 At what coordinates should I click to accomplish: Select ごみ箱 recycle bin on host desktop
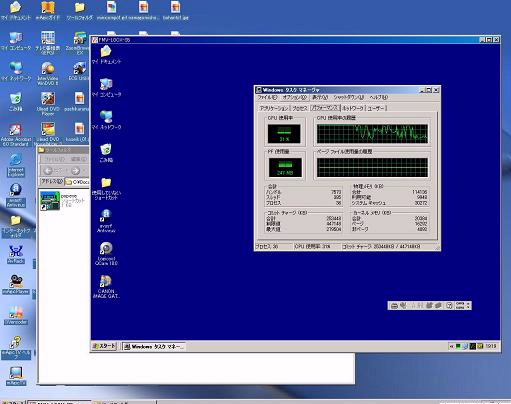(x=16, y=102)
